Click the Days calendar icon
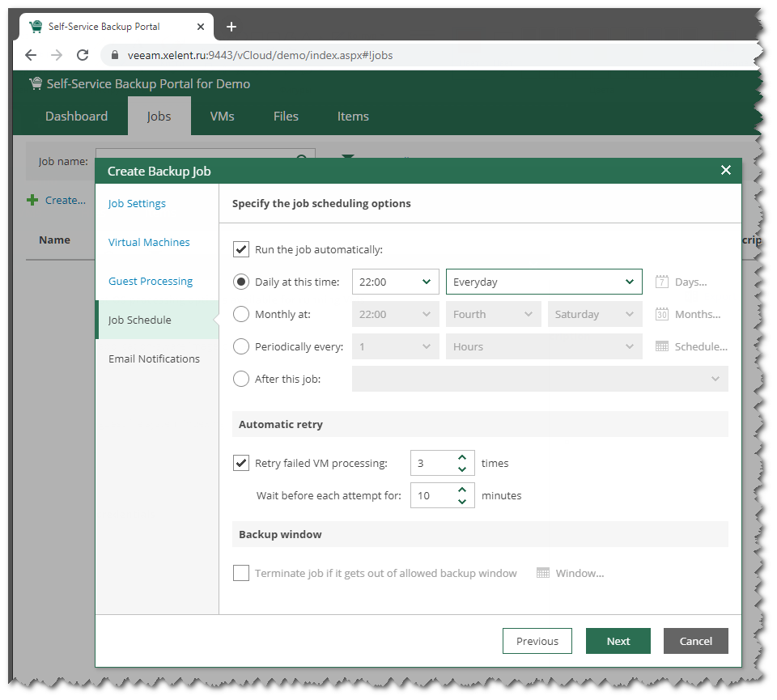 (x=661, y=282)
